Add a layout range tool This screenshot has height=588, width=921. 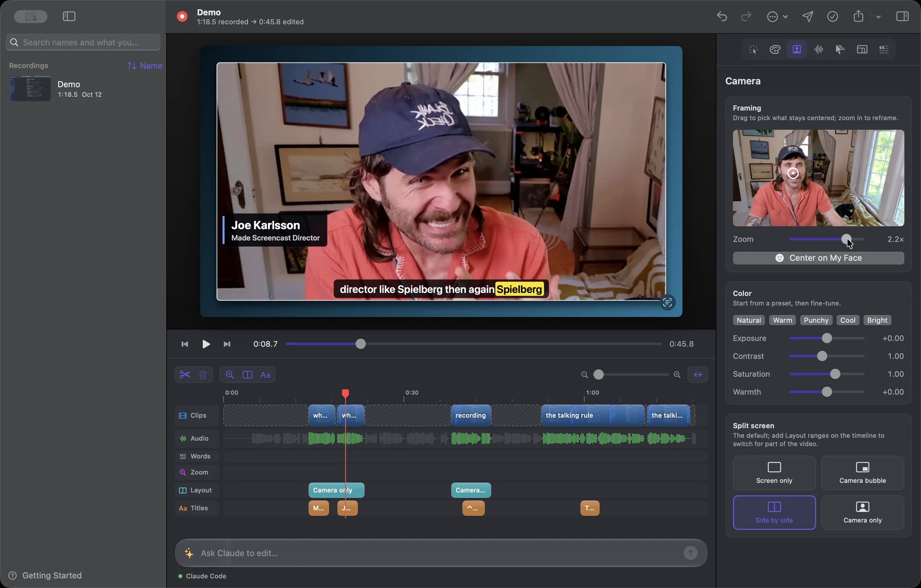(x=247, y=374)
